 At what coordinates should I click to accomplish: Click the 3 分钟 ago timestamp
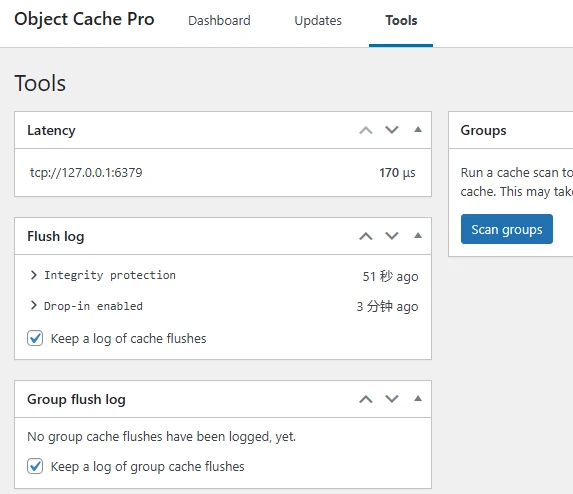point(387,306)
